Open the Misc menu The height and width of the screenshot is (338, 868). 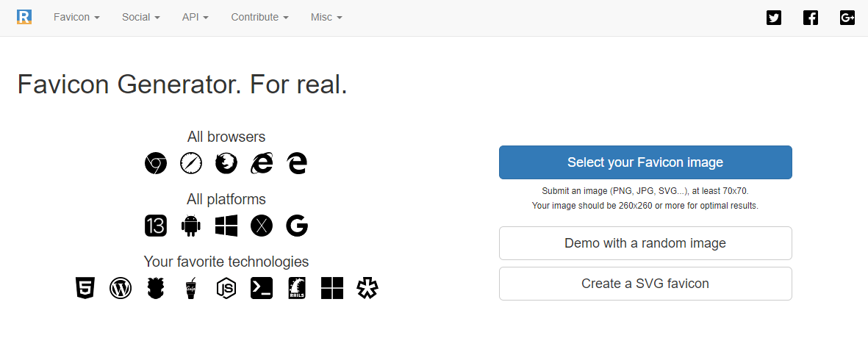tap(326, 17)
